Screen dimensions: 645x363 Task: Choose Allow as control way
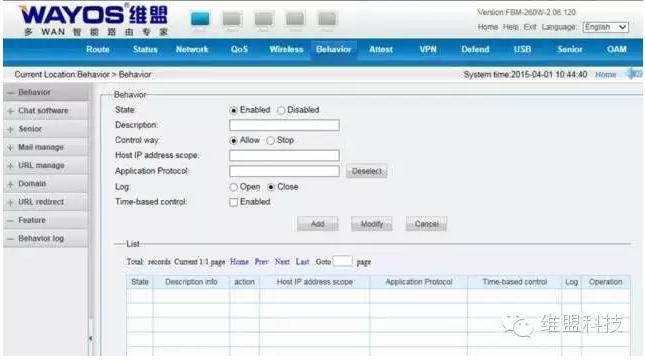click(x=234, y=141)
